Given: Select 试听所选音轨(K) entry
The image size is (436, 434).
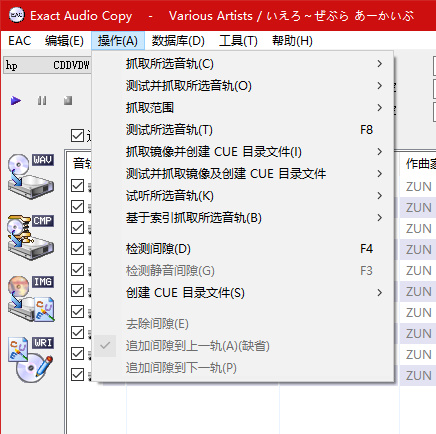Looking at the screenshot, I should [243, 196].
